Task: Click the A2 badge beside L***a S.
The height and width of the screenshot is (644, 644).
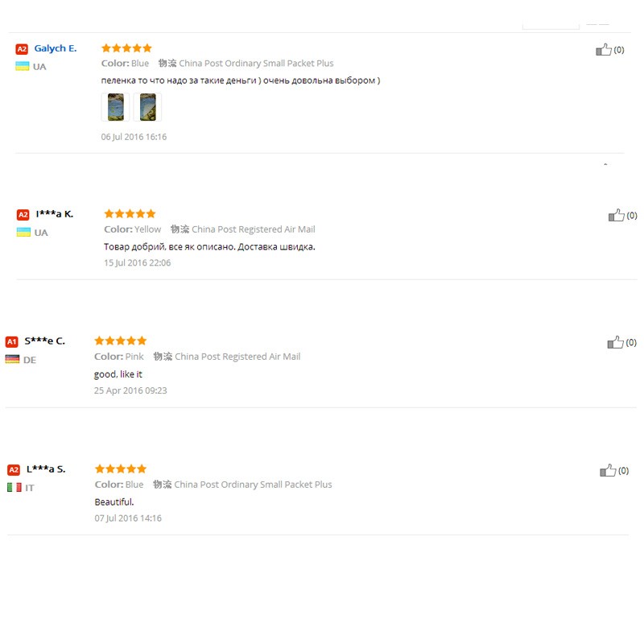Action: coord(14,469)
